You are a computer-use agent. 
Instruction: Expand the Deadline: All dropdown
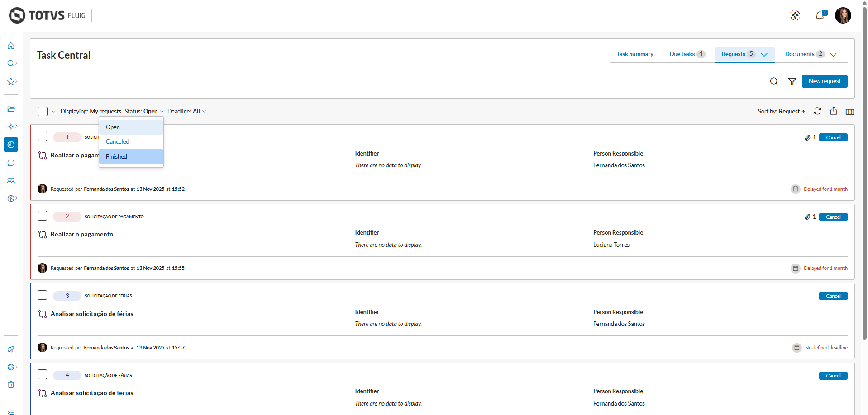[186, 112]
